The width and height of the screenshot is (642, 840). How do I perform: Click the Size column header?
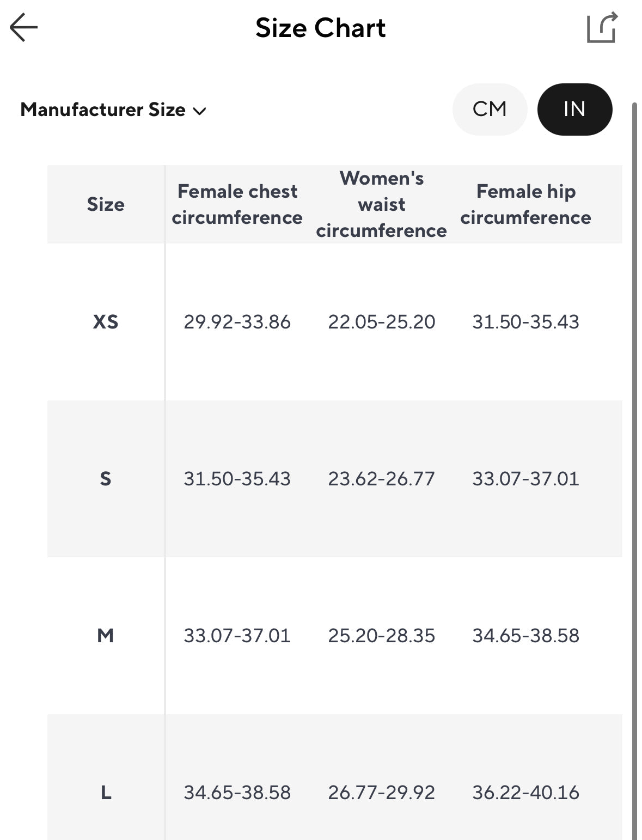click(x=106, y=204)
